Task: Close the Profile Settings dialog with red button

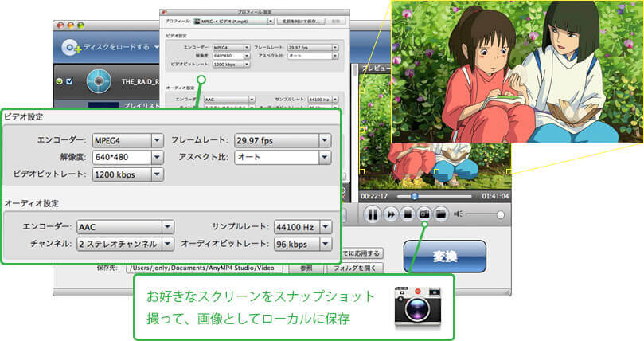Action: click(165, 12)
